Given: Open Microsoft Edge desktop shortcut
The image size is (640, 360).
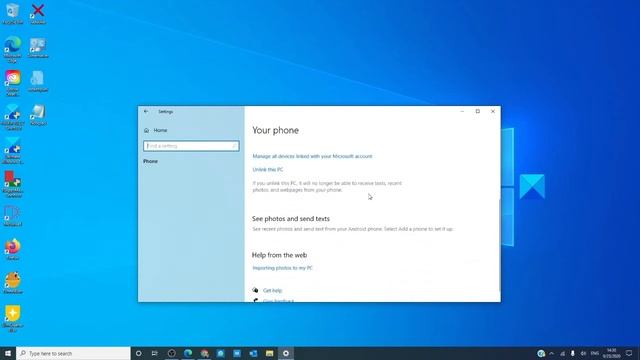Looking at the screenshot, I should (12, 49).
